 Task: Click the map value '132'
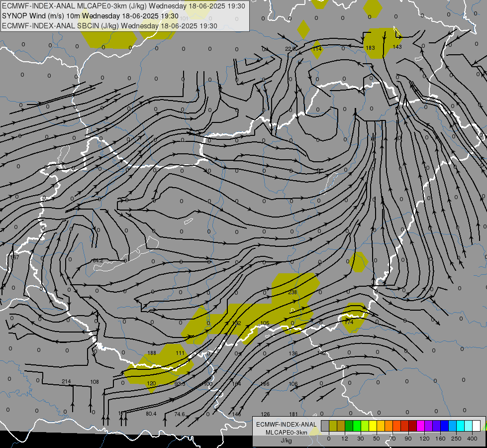(x=236, y=323)
